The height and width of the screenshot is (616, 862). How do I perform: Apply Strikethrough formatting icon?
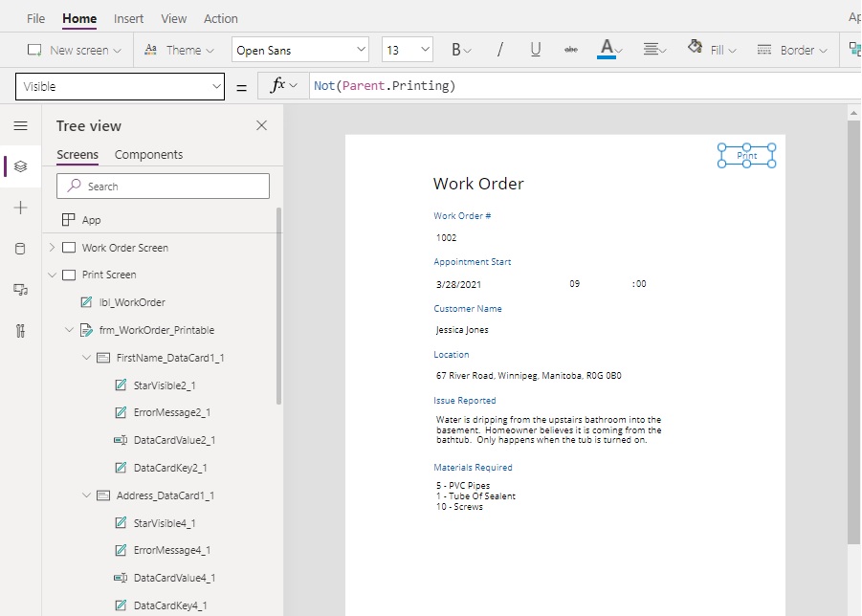tap(571, 50)
